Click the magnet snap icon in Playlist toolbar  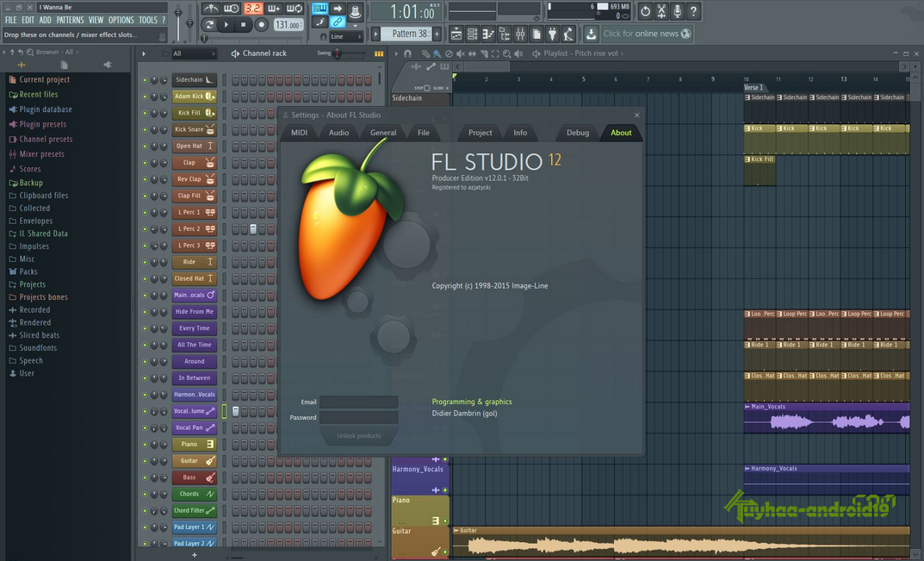tap(408, 53)
